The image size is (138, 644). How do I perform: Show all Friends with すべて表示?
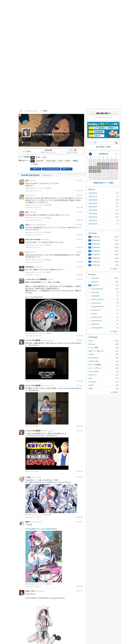tap(114, 332)
